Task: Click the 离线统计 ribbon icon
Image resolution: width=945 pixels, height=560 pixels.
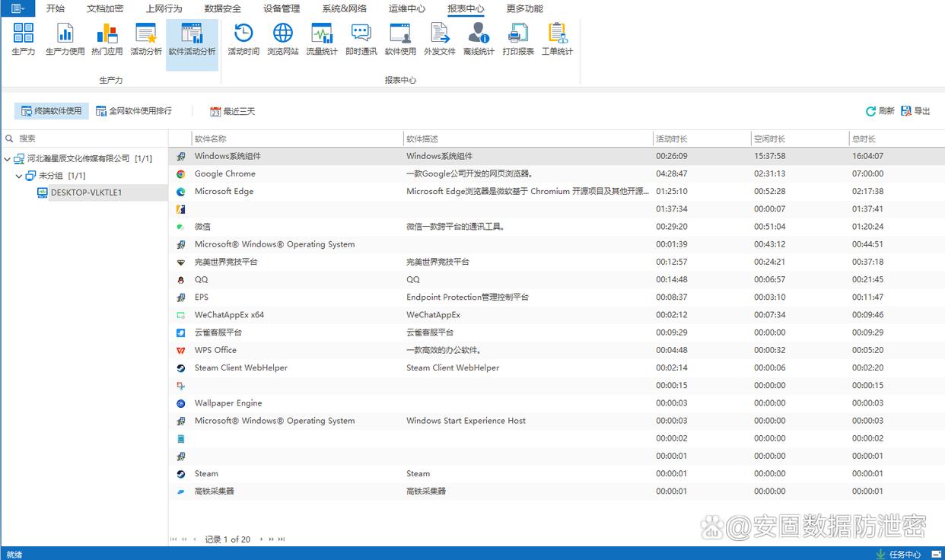Action: click(479, 39)
